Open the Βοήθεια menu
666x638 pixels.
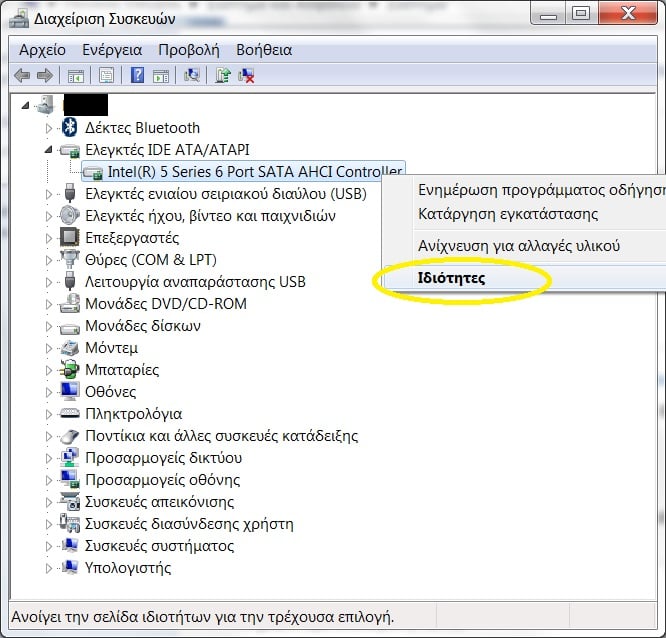pyautogui.click(x=264, y=50)
